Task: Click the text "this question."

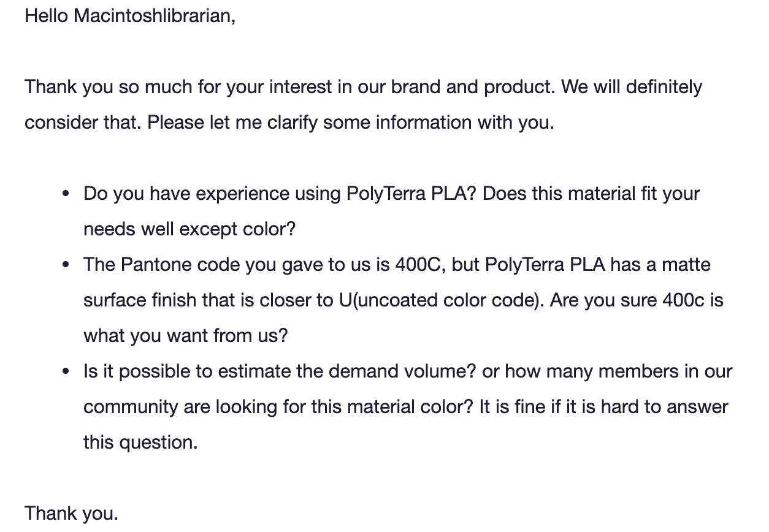Action: [140, 443]
